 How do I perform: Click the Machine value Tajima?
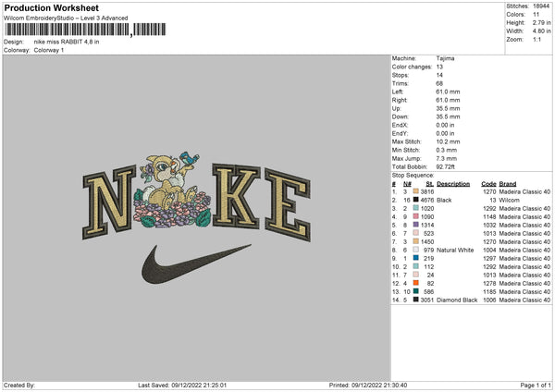445,58
